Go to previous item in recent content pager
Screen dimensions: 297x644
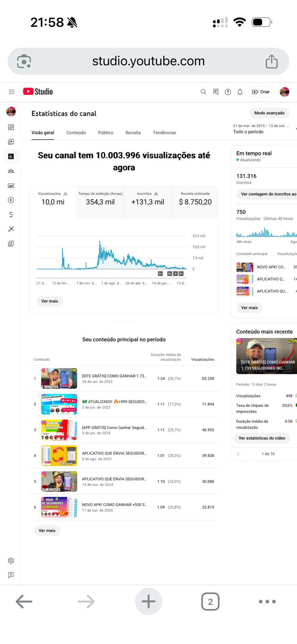pyautogui.click(x=238, y=454)
